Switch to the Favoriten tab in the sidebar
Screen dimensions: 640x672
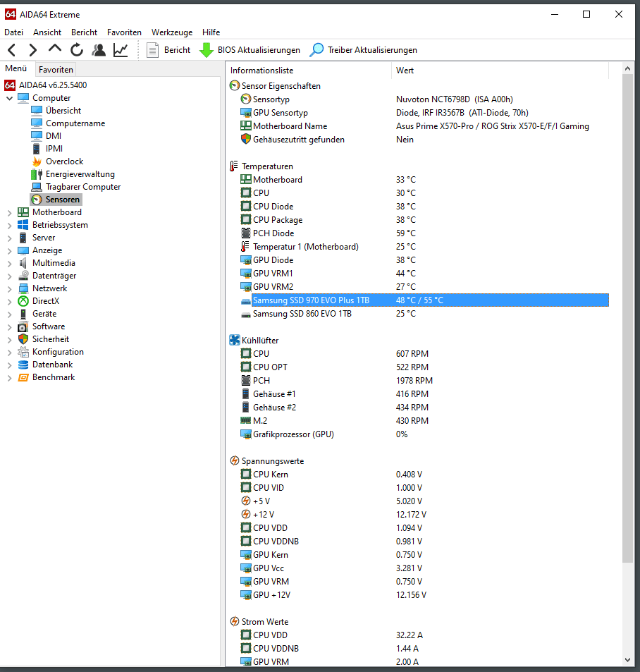56,69
